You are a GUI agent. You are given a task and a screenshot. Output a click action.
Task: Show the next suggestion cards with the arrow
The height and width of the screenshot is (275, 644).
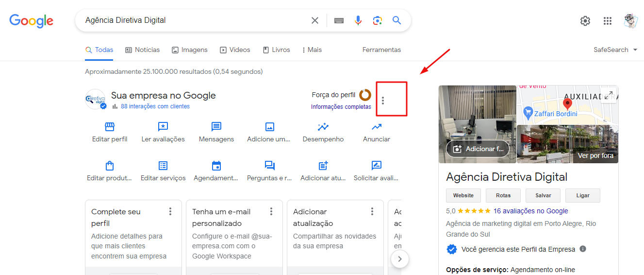400,259
